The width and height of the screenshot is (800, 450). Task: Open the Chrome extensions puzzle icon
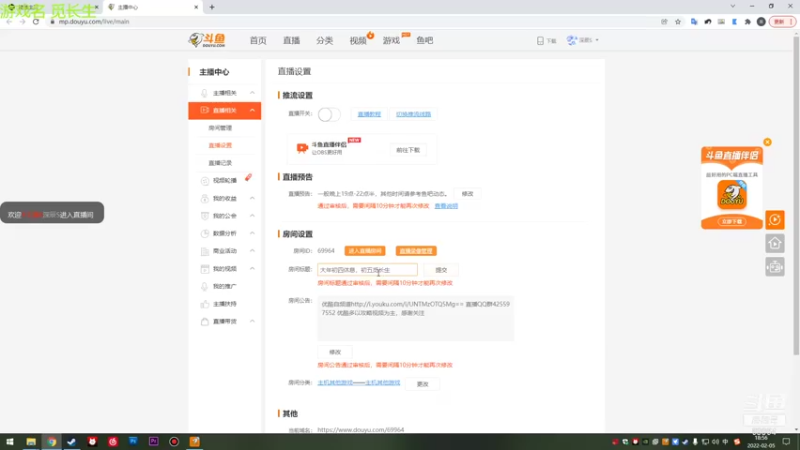[747, 21]
